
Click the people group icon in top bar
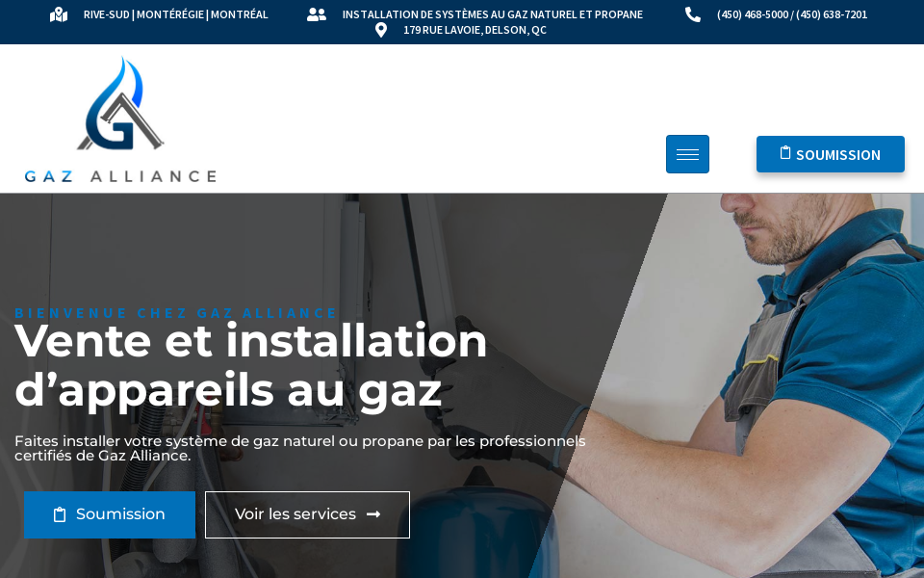[x=317, y=14]
